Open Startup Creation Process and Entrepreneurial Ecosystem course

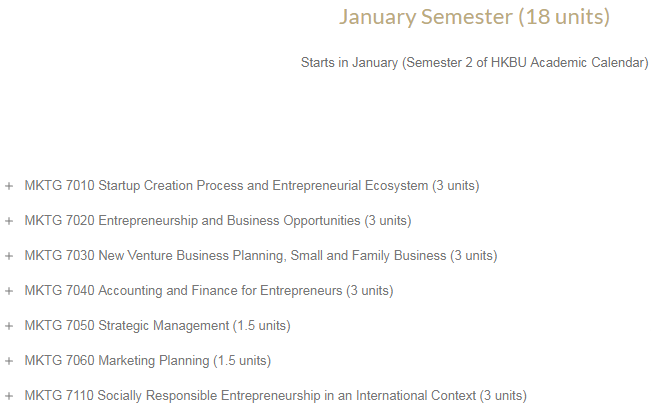point(252,186)
